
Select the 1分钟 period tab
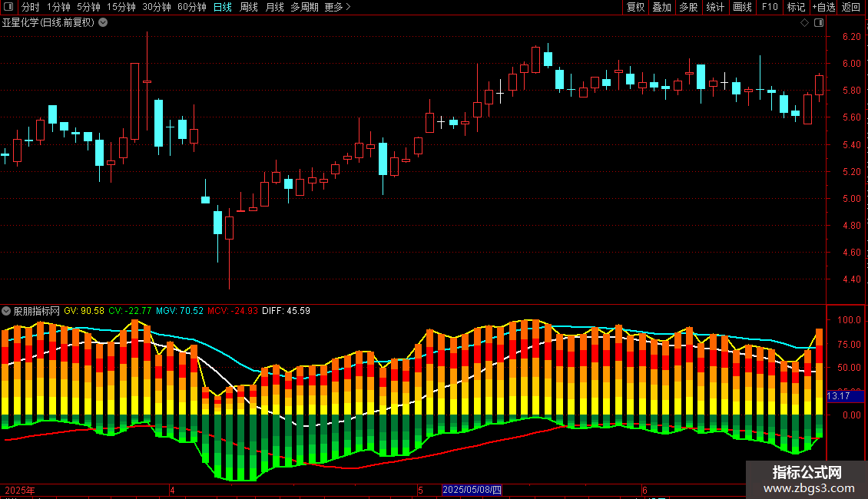pyautogui.click(x=58, y=7)
